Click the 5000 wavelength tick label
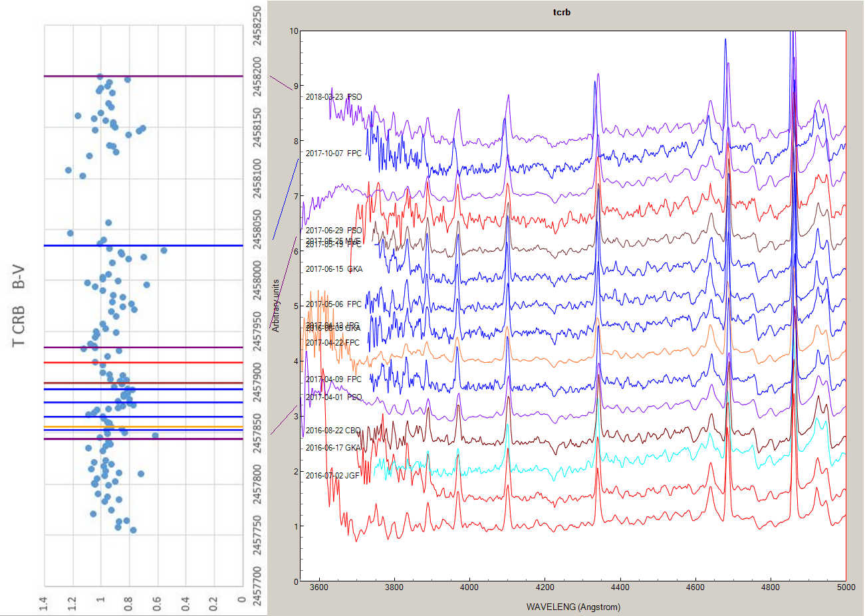 point(846,587)
